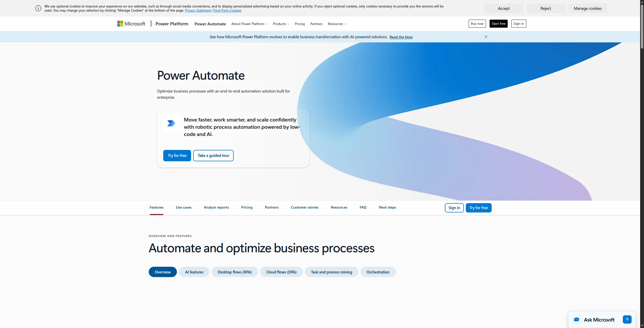Go to Power Platform home link

172,24
